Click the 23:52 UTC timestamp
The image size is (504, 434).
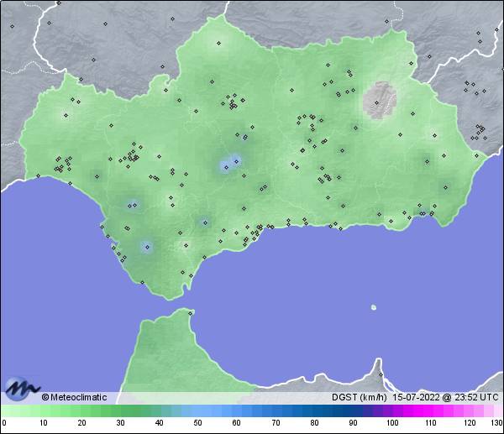click(476, 397)
